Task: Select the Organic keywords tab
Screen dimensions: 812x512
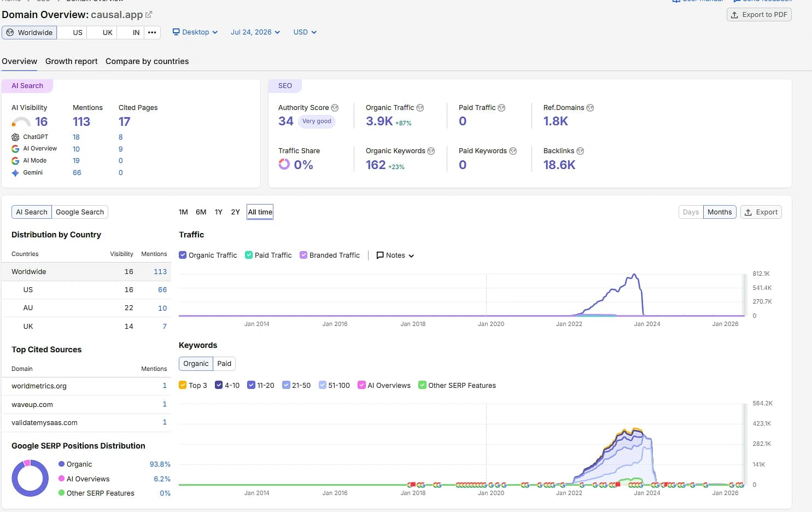Action: (x=196, y=364)
